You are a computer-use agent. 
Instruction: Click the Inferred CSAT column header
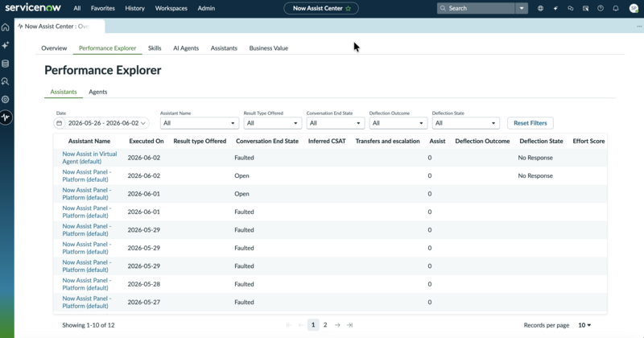327,141
